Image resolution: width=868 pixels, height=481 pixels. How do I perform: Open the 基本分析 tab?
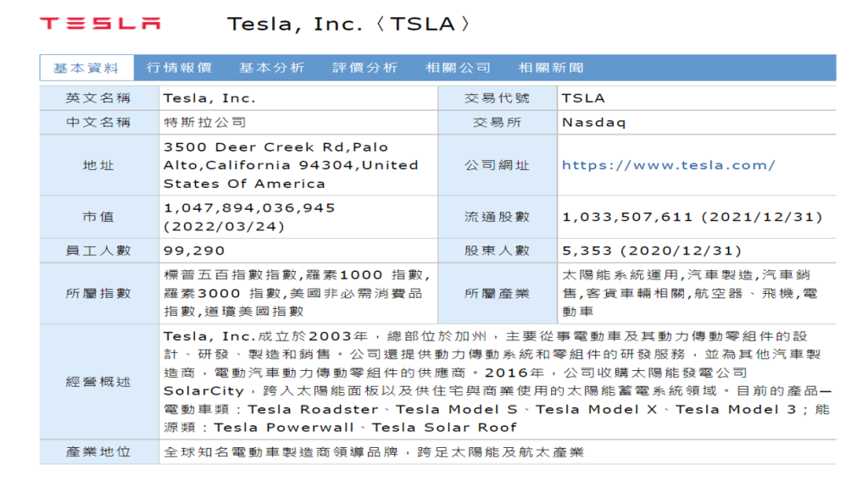[271, 68]
